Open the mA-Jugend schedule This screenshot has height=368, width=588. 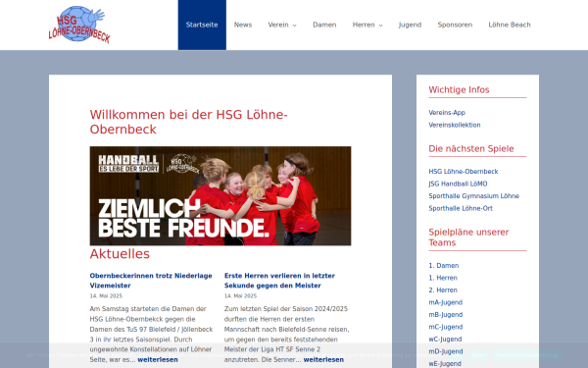pos(446,302)
